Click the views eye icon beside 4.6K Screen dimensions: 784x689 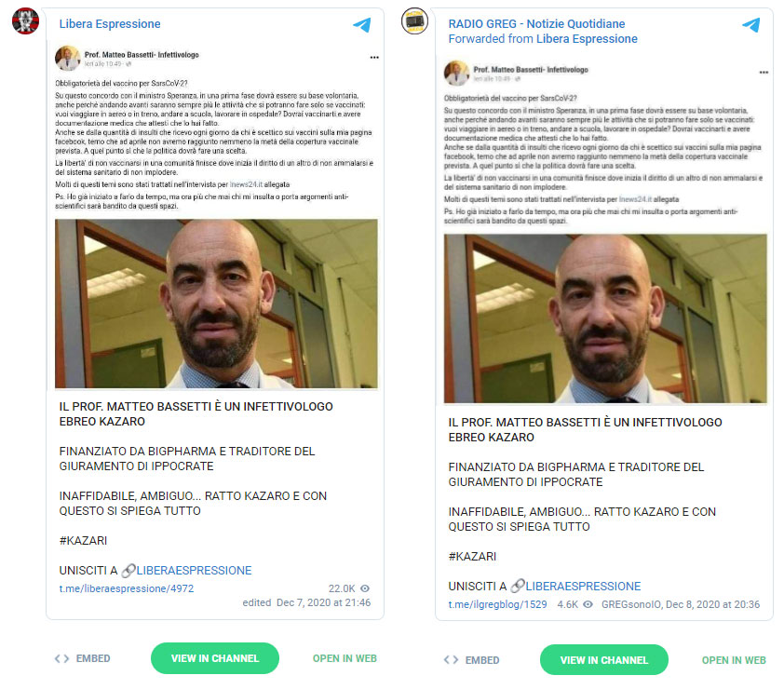[x=588, y=604]
